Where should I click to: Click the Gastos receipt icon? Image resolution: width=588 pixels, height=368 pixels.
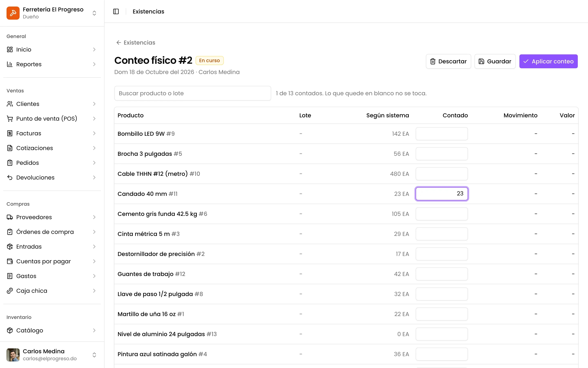[10, 276]
